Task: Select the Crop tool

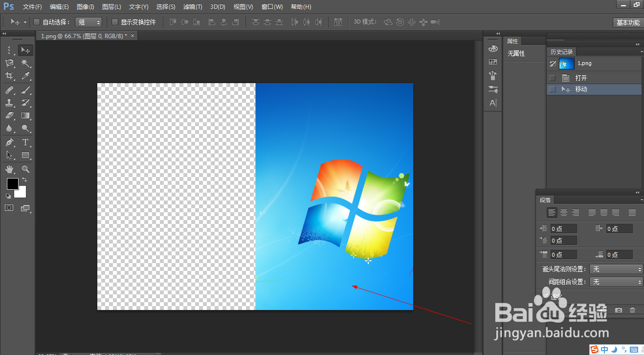Action: pyautogui.click(x=9, y=76)
